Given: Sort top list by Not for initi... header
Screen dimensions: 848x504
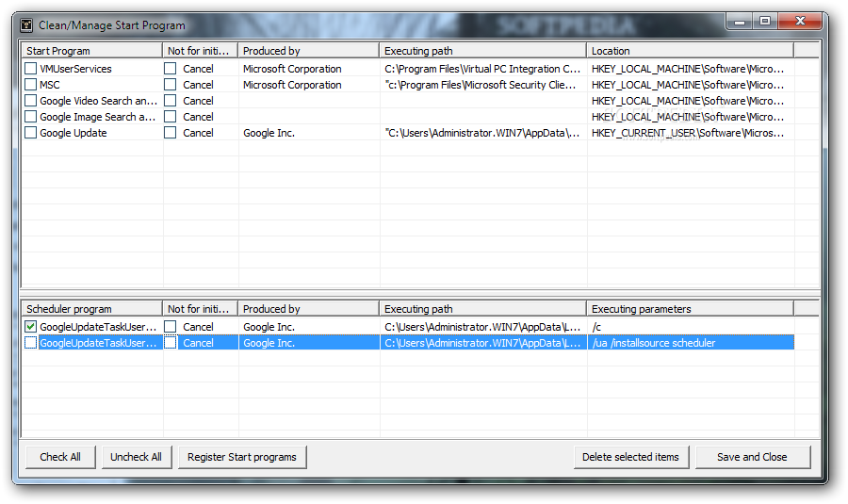Looking at the screenshot, I should point(200,51).
